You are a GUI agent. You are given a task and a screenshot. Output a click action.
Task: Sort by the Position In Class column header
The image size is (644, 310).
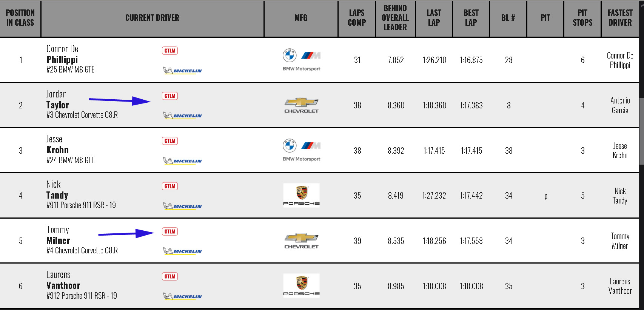pos(20,18)
